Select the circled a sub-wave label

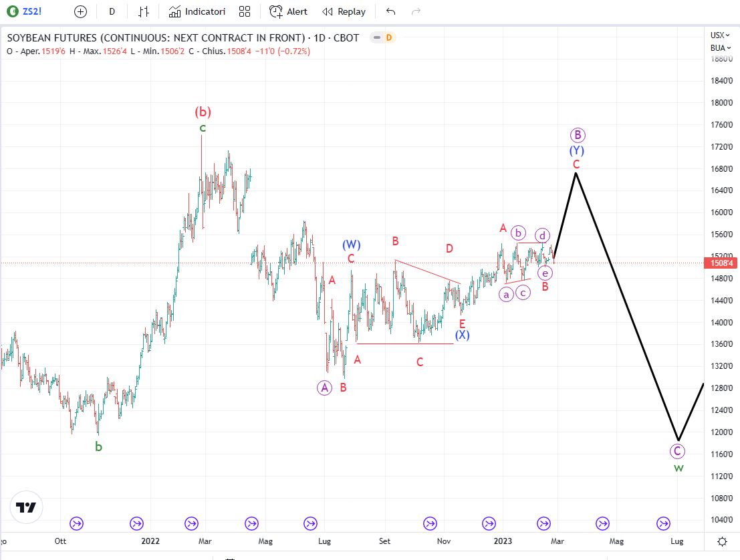pyautogui.click(x=506, y=295)
